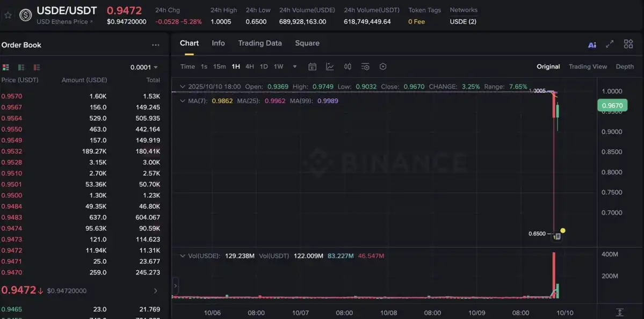644x319 pixels.
Task: Open the calendar date-range picker icon
Action: tap(312, 67)
